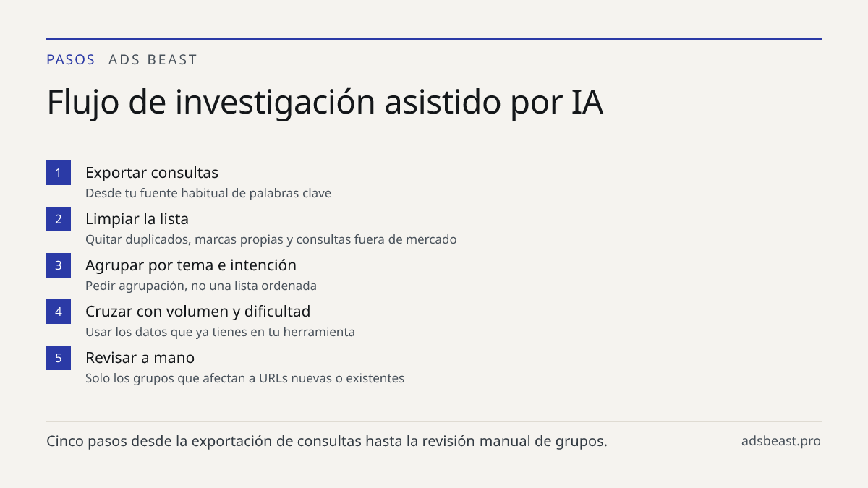This screenshot has height=488, width=868.
Task: Select 'Cruzar con volumen y dificultad' heading
Action: click(x=197, y=312)
